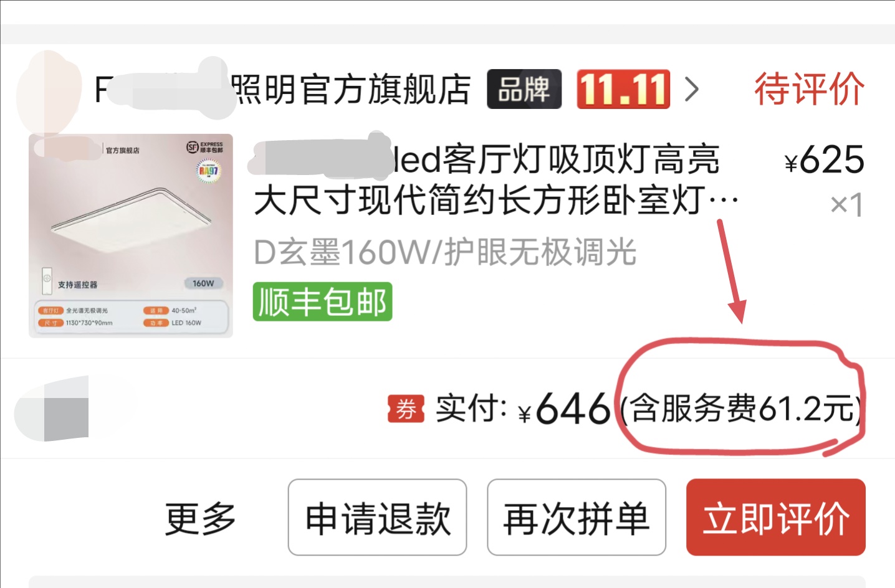The height and width of the screenshot is (588, 895).
Task: Tap the 11.11 promotion badge
Action: 623,89
